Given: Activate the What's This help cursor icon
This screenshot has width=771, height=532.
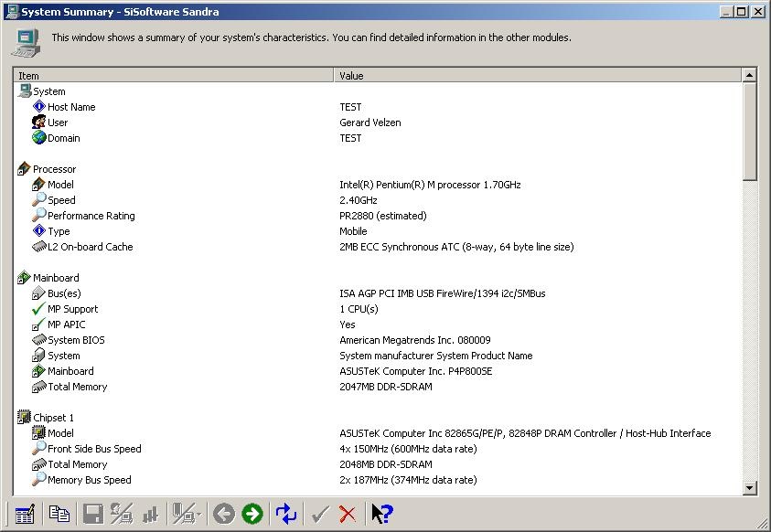Looking at the screenshot, I should click(x=381, y=514).
